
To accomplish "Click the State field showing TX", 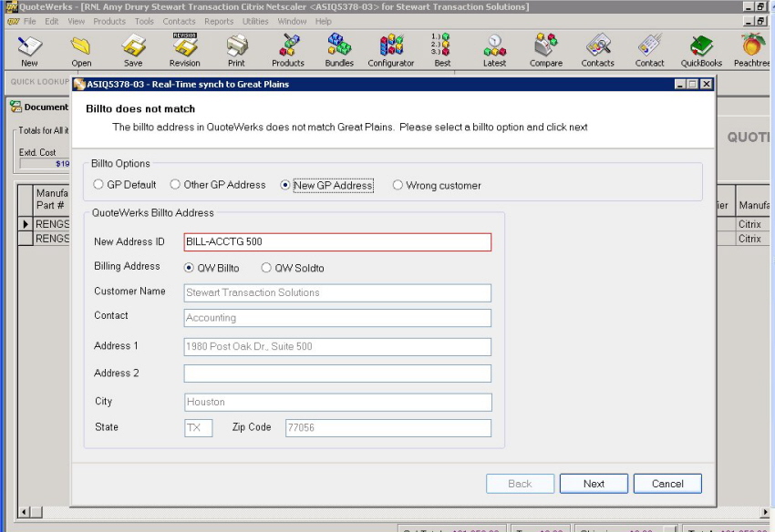I will (199, 428).
